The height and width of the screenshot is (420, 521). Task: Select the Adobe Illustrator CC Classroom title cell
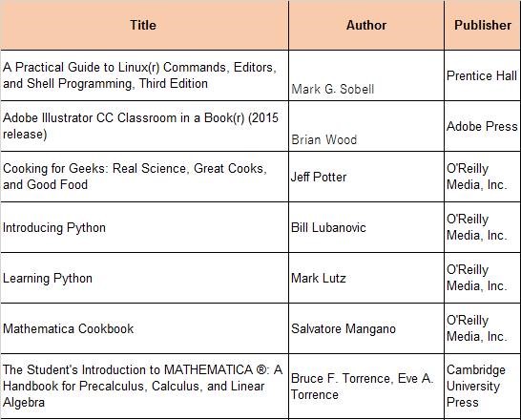[144, 126]
